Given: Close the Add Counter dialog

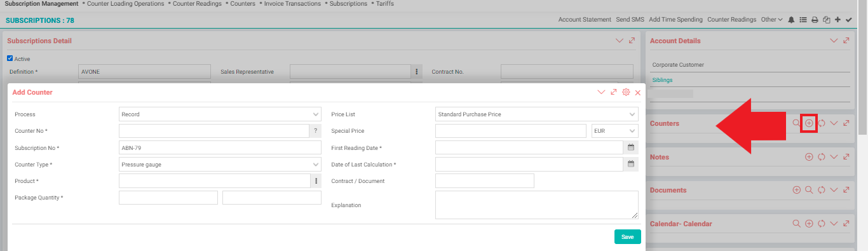Looking at the screenshot, I should (637, 92).
